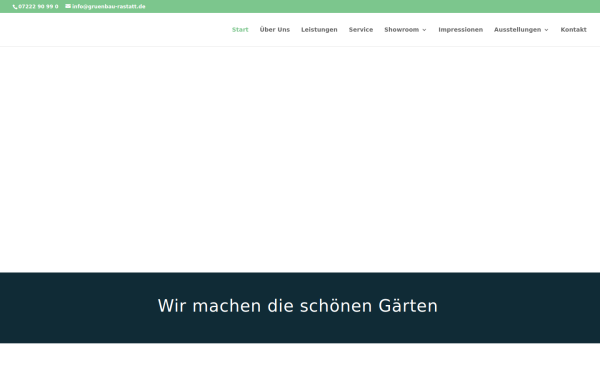The image size is (600, 375).
Task: Click the phone icon in top bar
Action: click(x=15, y=7)
